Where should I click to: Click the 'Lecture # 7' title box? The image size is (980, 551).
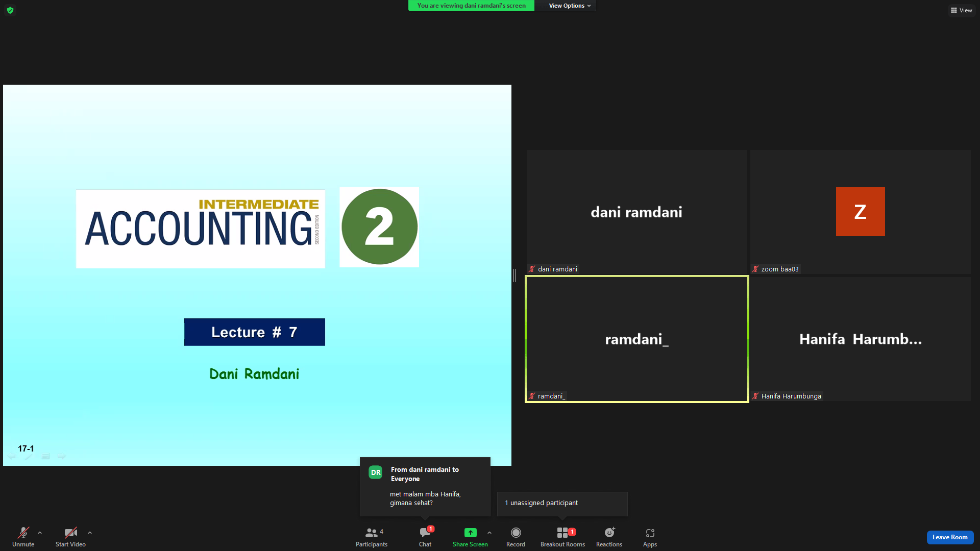255,332
